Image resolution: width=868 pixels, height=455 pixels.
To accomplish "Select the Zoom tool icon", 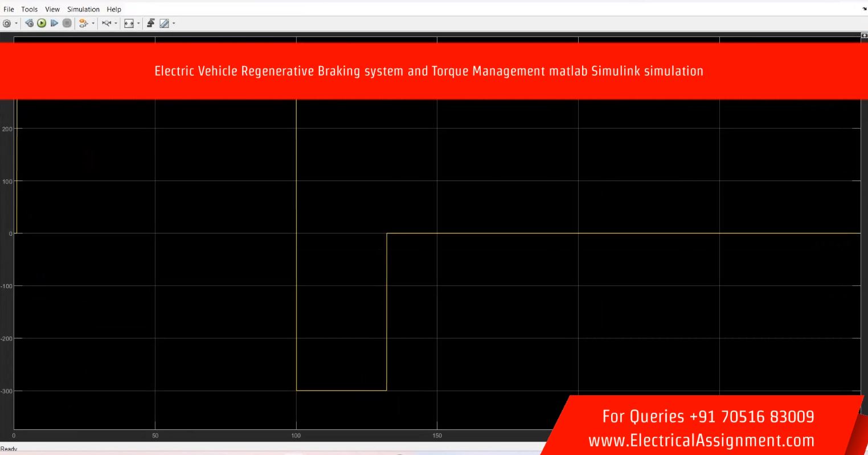I will click(x=106, y=23).
